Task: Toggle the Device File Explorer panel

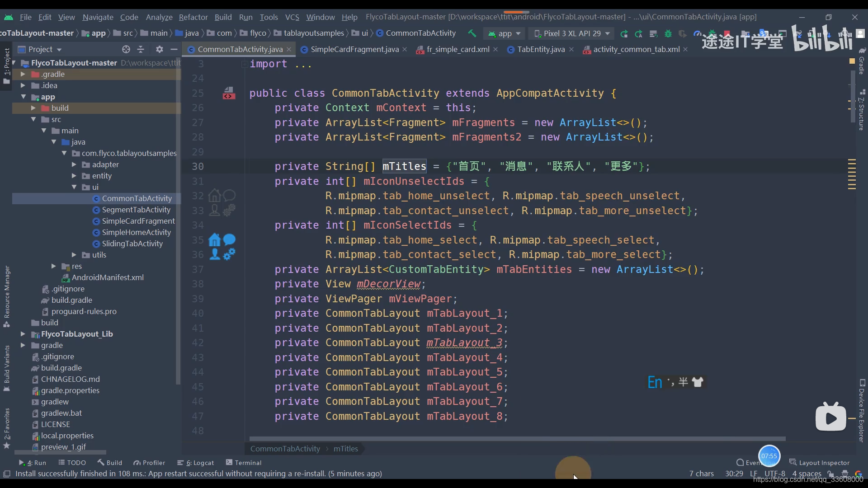Action: tap(862, 410)
